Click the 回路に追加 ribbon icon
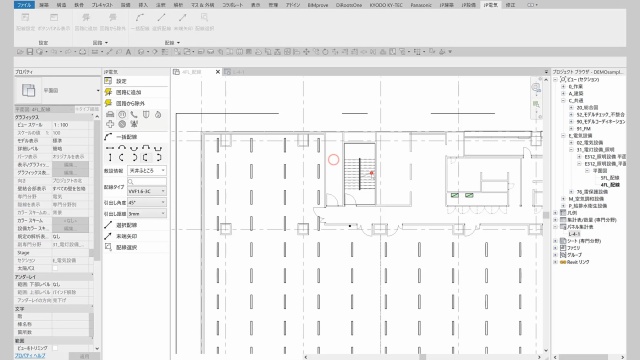The height and width of the screenshot is (360, 640). tap(86, 18)
